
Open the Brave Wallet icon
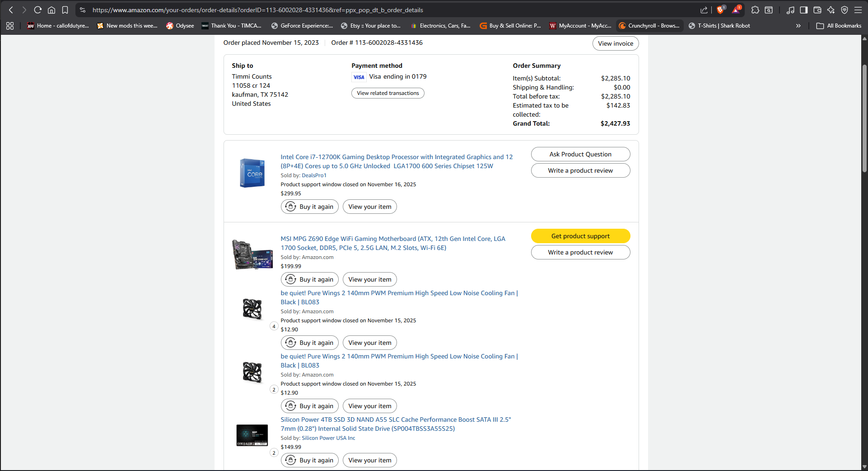pyautogui.click(x=817, y=10)
